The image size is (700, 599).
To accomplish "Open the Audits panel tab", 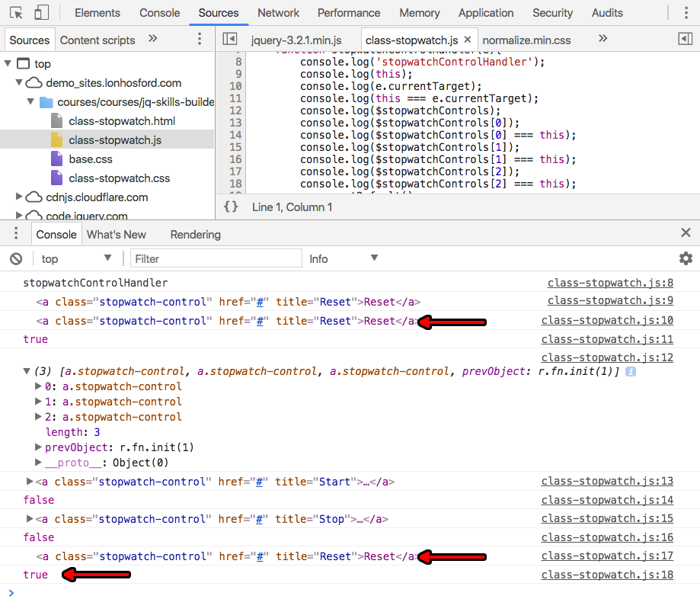I will tap(607, 13).
